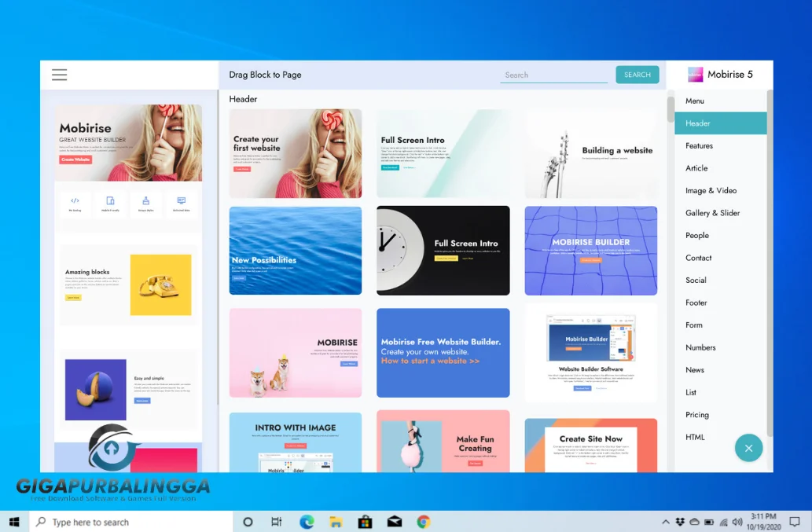
Task: Select Gallery & Slider category
Action: [x=712, y=213]
